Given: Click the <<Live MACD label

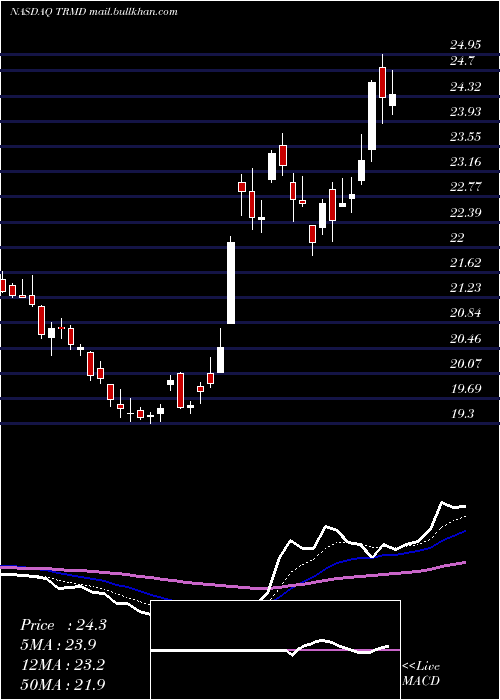Looking at the screenshot, I should tap(421, 673).
